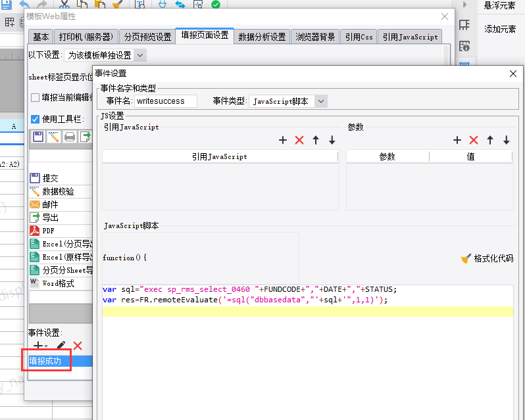Image resolution: width=525 pixels, height=420 pixels.
Task: Select the 邮件 toolbar item
Action: click(x=61, y=204)
